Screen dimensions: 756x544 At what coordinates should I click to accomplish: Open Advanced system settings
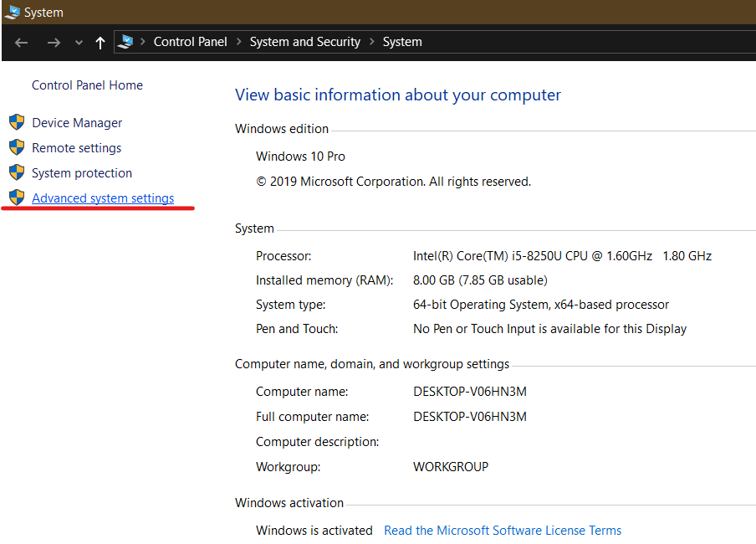click(x=103, y=198)
